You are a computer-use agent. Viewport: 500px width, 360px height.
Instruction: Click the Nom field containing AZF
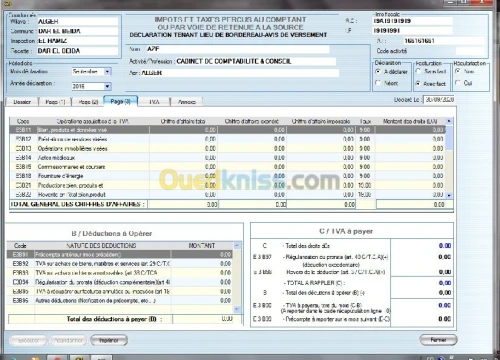coord(237,49)
